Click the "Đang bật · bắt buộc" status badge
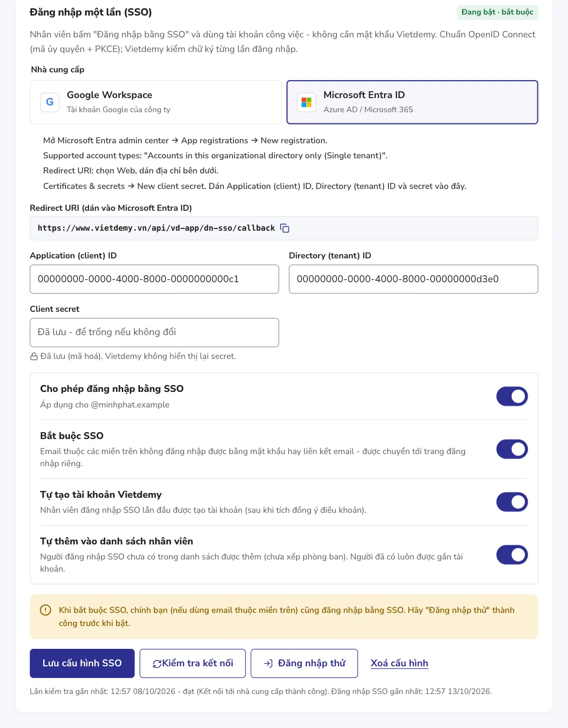568x728 pixels. coord(498,12)
